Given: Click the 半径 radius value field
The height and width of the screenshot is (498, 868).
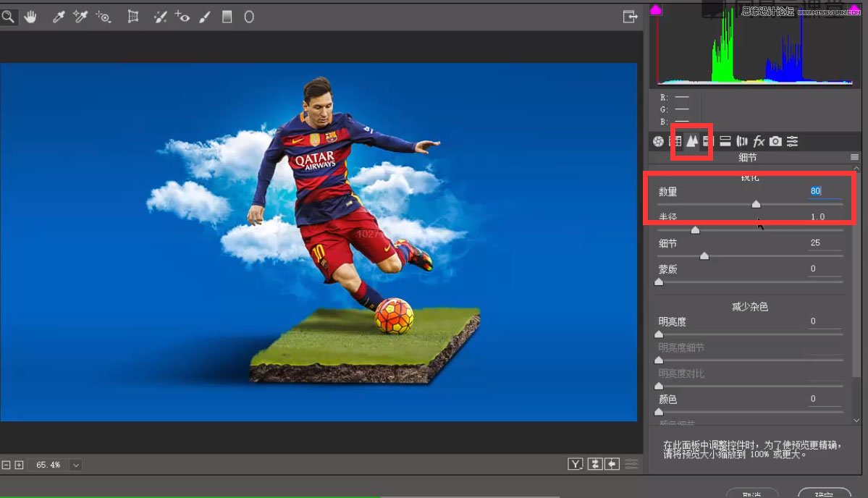Looking at the screenshot, I should click(817, 217).
